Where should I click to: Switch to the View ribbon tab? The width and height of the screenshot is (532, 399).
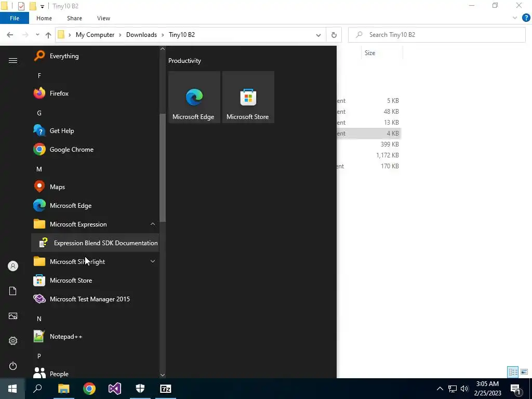pos(103,18)
